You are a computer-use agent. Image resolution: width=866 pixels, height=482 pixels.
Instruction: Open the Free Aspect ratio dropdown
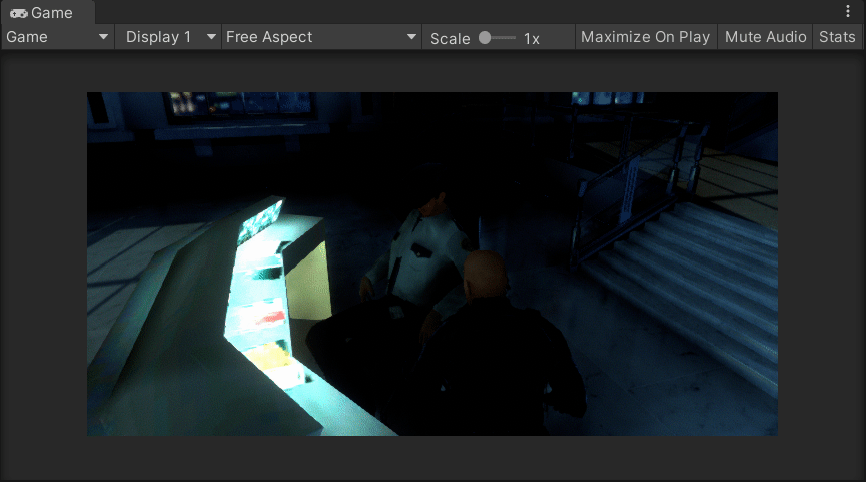click(321, 37)
